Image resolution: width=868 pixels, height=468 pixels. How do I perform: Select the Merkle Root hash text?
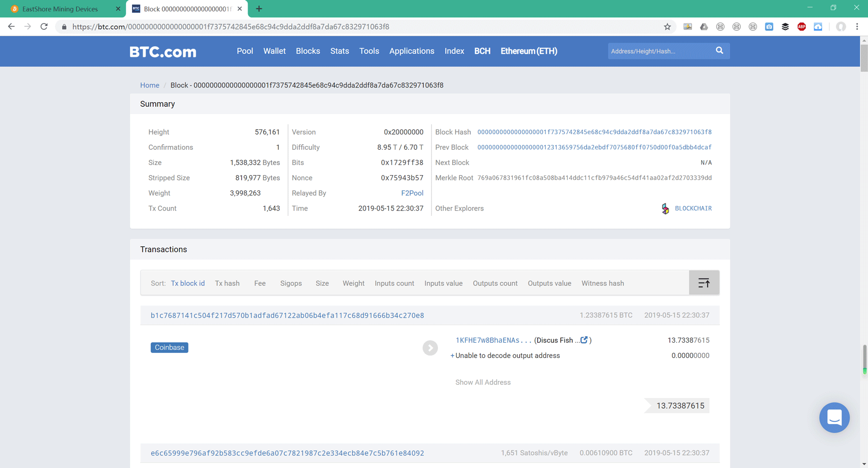pyautogui.click(x=594, y=178)
